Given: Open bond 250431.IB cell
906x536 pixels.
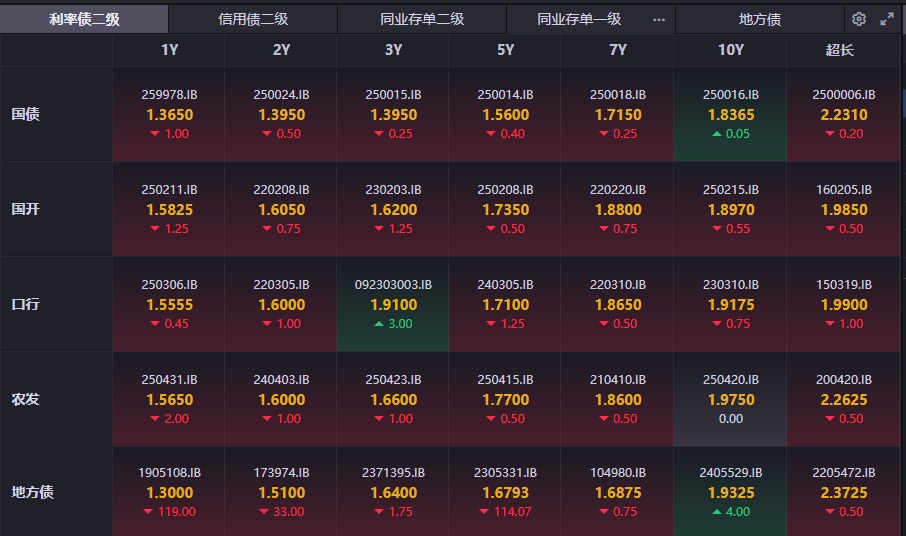Looking at the screenshot, I should [x=169, y=399].
